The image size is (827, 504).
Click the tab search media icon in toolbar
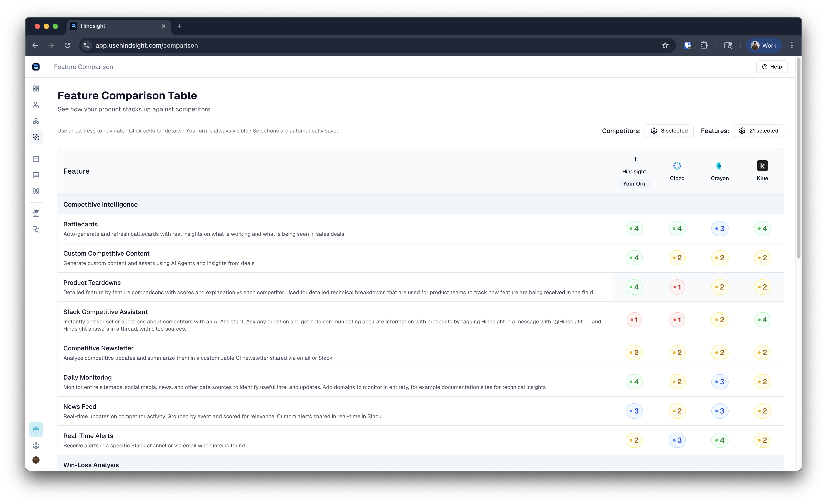point(728,45)
